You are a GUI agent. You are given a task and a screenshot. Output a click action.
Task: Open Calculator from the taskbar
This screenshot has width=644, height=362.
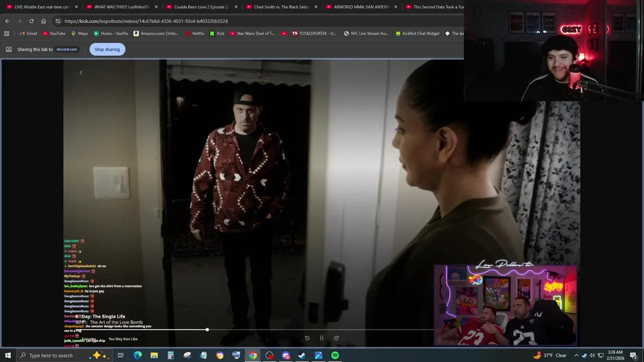click(171, 355)
